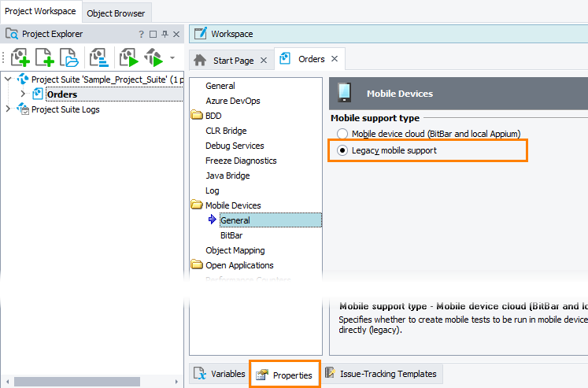Expand the Project Suite Logs node
Screen dimensions: 588x388
point(8,109)
